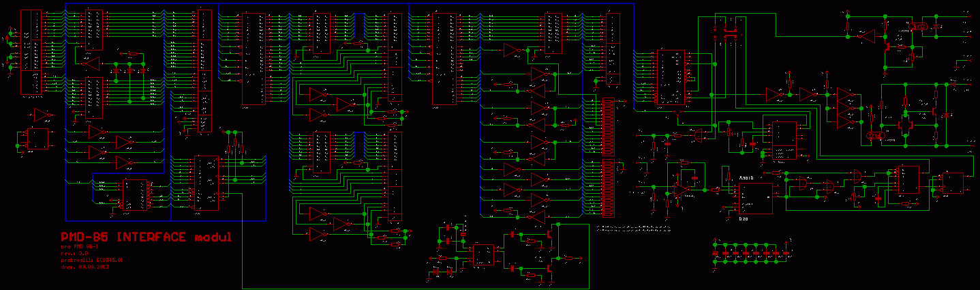Viewport: 980px width, 290px height.
Task: Select the prekreslil EC1045.01 author line
Action: click(x=91, y=260)
